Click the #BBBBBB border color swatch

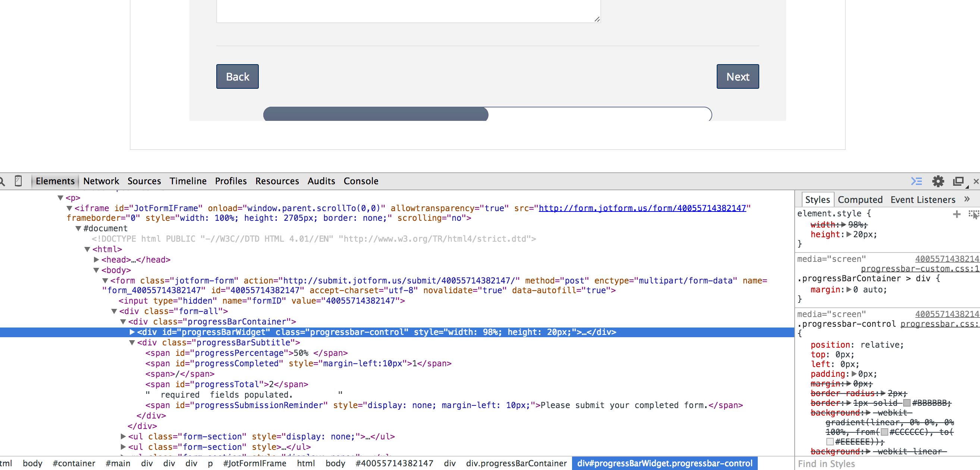(x=907, y=403)
